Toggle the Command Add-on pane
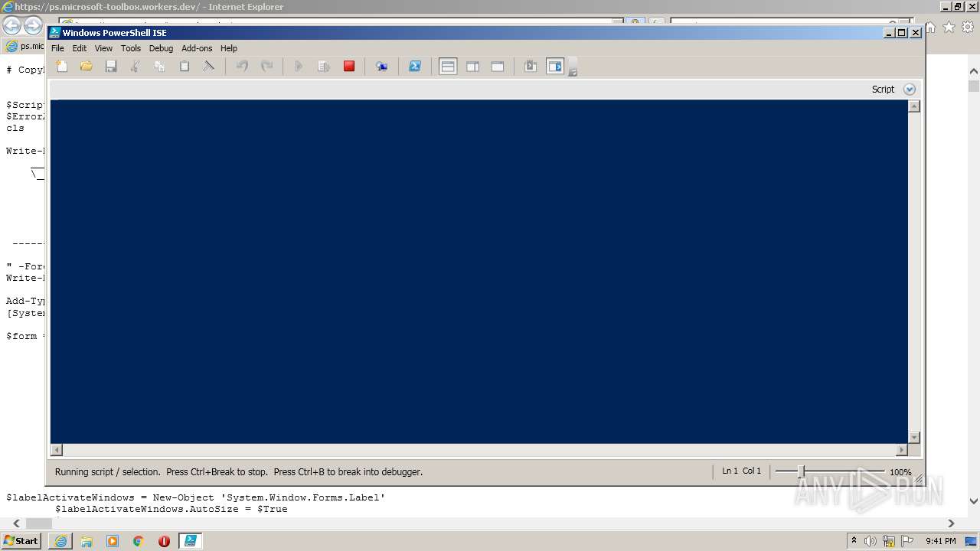 pos(555,67)
